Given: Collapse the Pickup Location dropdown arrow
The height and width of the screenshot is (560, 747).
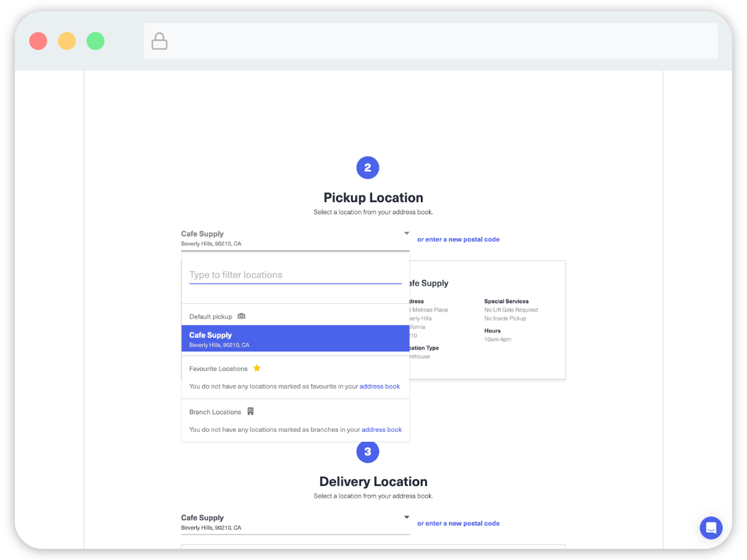Looking at the screenshot, I should tap(406, 233).
